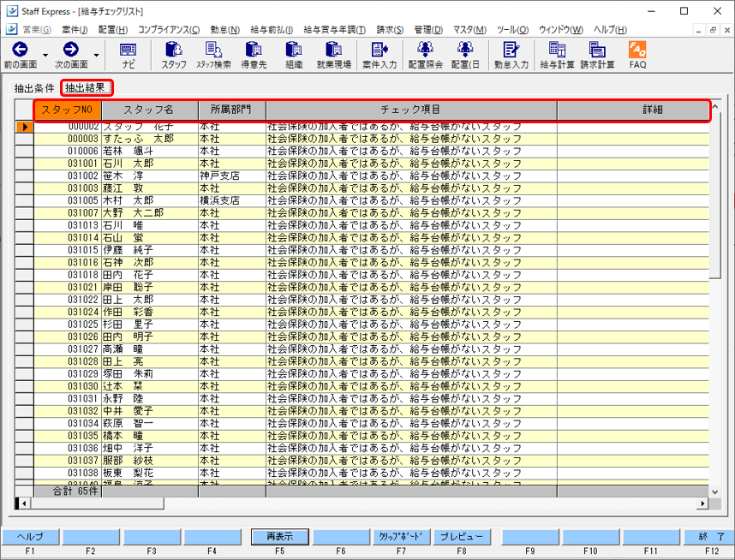Open 配置照会 placement inquiry icon
Screen dimensions: 735x560
point(425,55)
